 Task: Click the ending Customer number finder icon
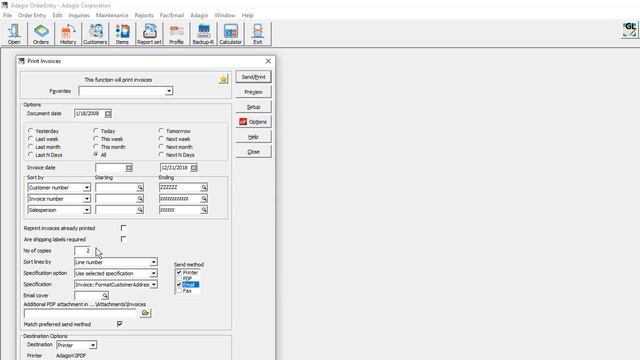(204, 188)
